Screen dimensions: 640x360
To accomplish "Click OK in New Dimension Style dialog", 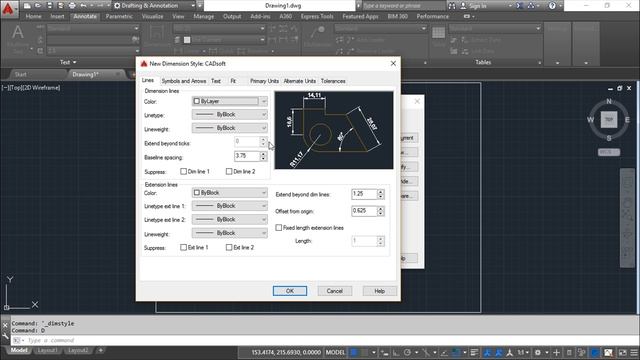I will (x=290, y=291).
